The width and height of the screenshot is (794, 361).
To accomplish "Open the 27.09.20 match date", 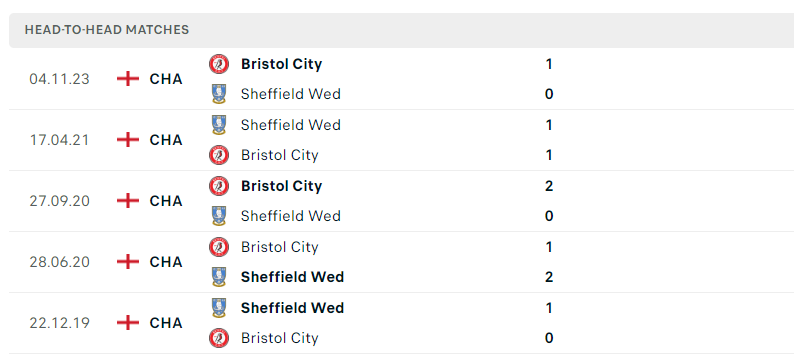I will [59, 201].
